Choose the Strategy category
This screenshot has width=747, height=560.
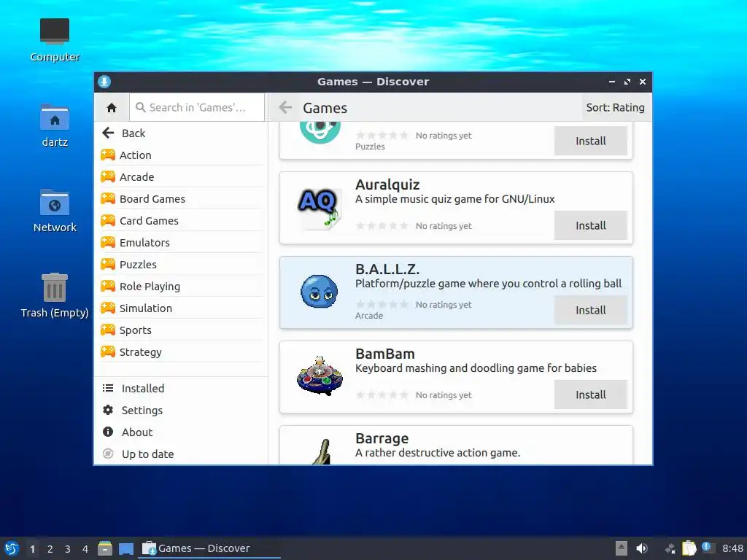tap(181, 352)
